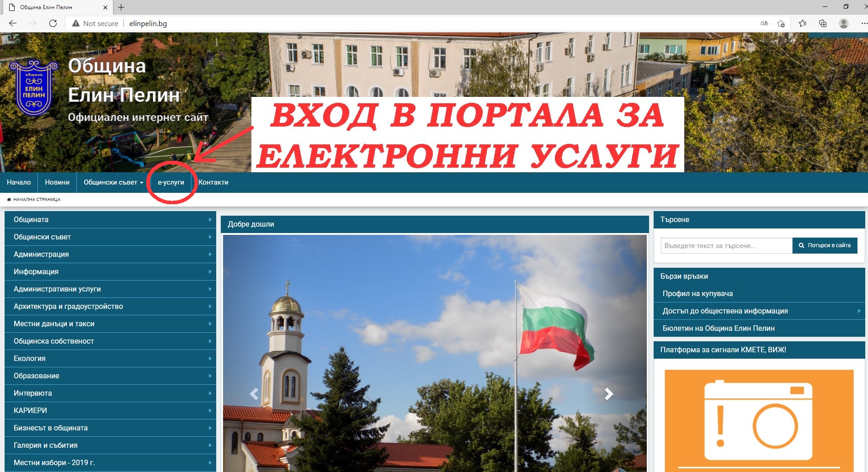The height and width of the screenshot is (472, 868).
Task: Open the Профил на купувача link
Action: 698,294
